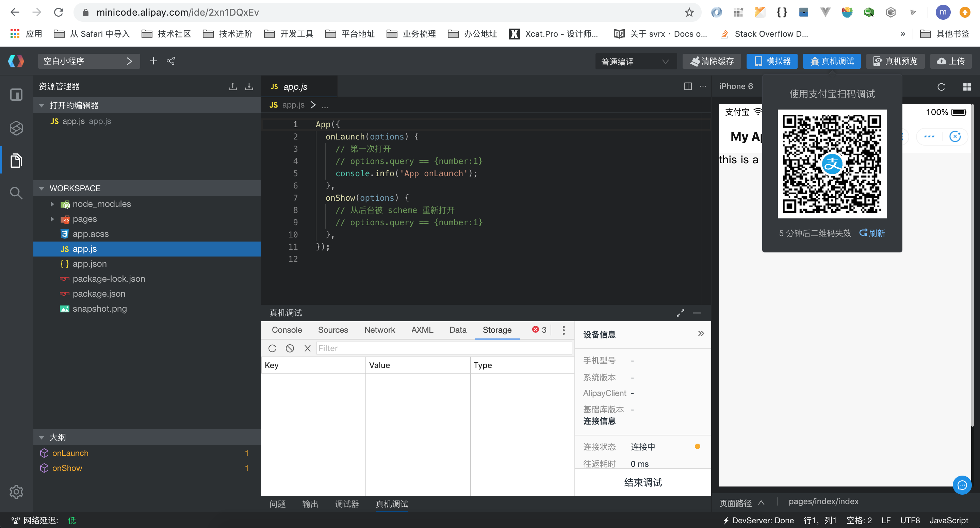Click the 真机预览 (Real Device Preview) icon
This screenshot has width=980, height=528.
[896, 61]
